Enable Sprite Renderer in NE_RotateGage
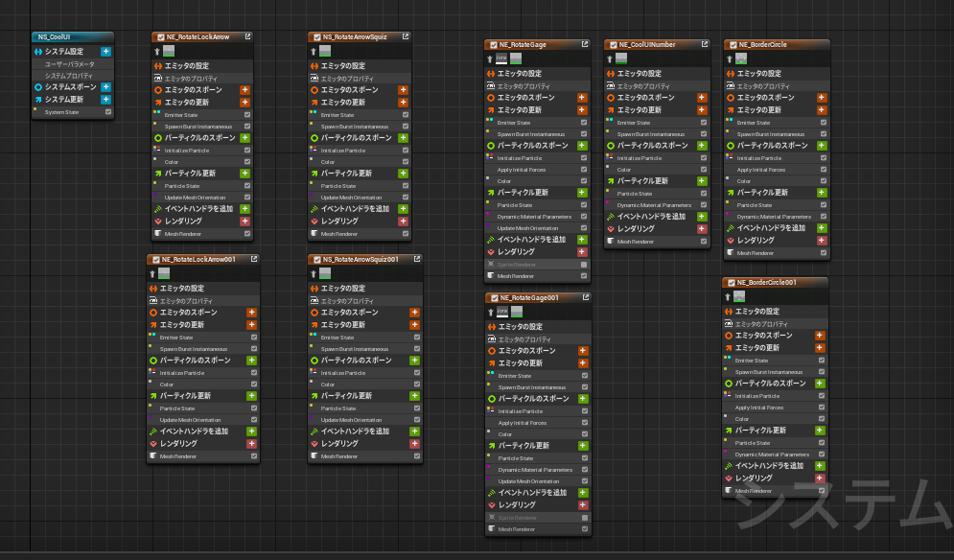 coord(584,265)
